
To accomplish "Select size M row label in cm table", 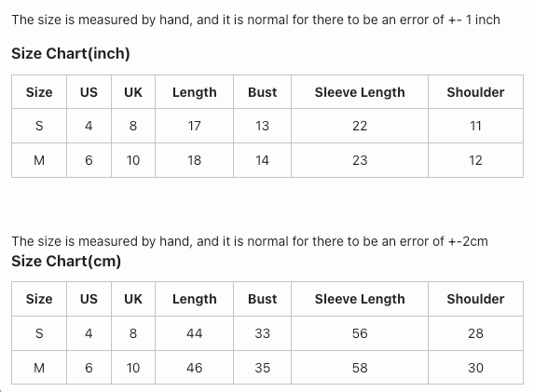I will 39,368.
